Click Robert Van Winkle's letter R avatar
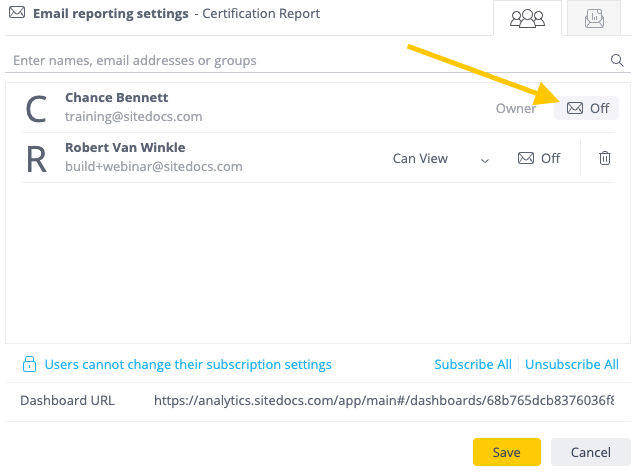This screenshot has width=641, height=476. (36, 159)
